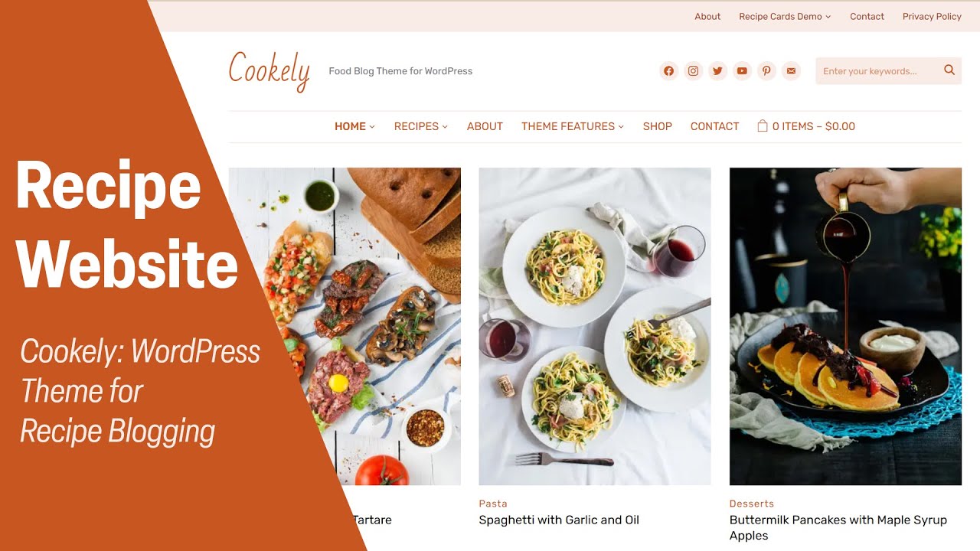
Task: Open the Pinterest social icon
Action: coord(766,71)
